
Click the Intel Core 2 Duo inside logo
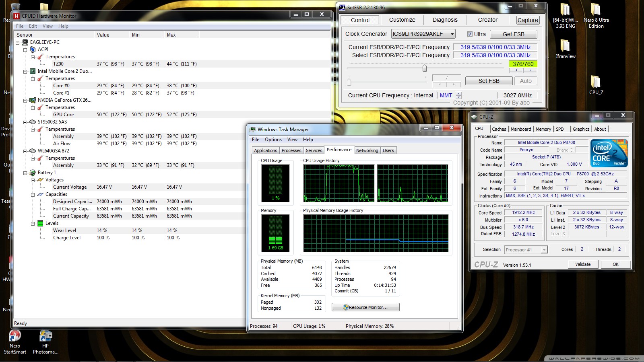[609, 153]
